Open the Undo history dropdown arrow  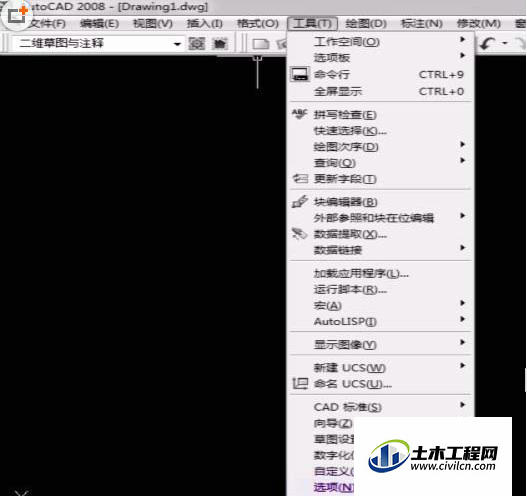(x=504, y=43)
